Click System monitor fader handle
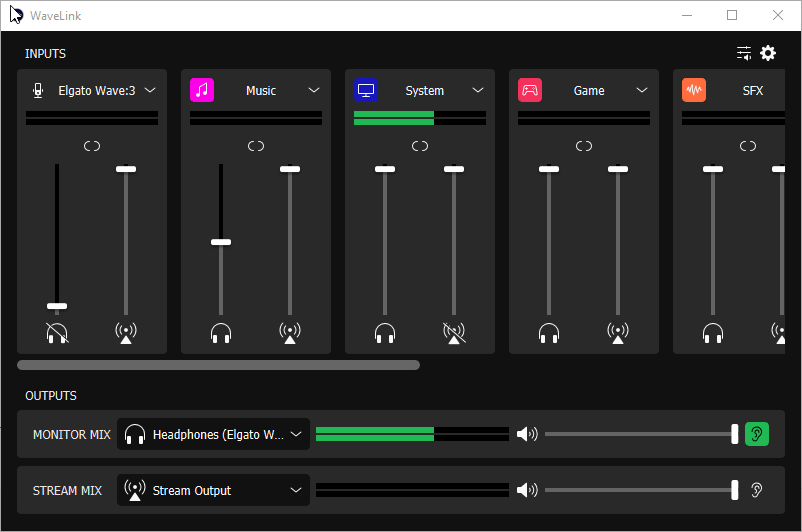Viewport: 802px width, 532px height. [385, 169]
